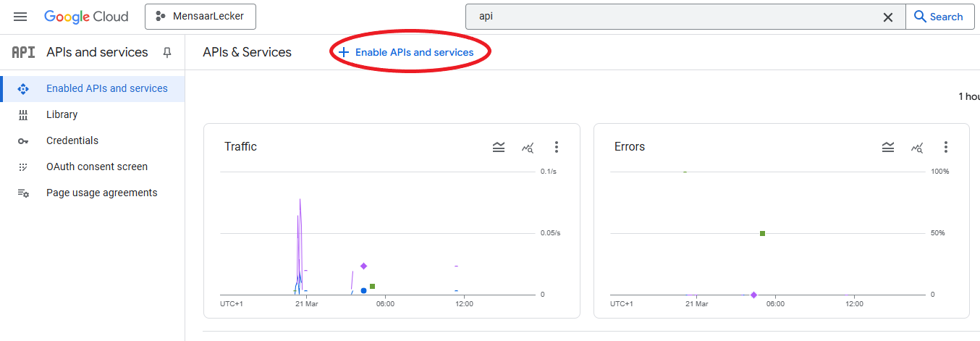Click the blue circle marker in Traffic chart
Screen dimensions: 980x341
tap(363, 291)
